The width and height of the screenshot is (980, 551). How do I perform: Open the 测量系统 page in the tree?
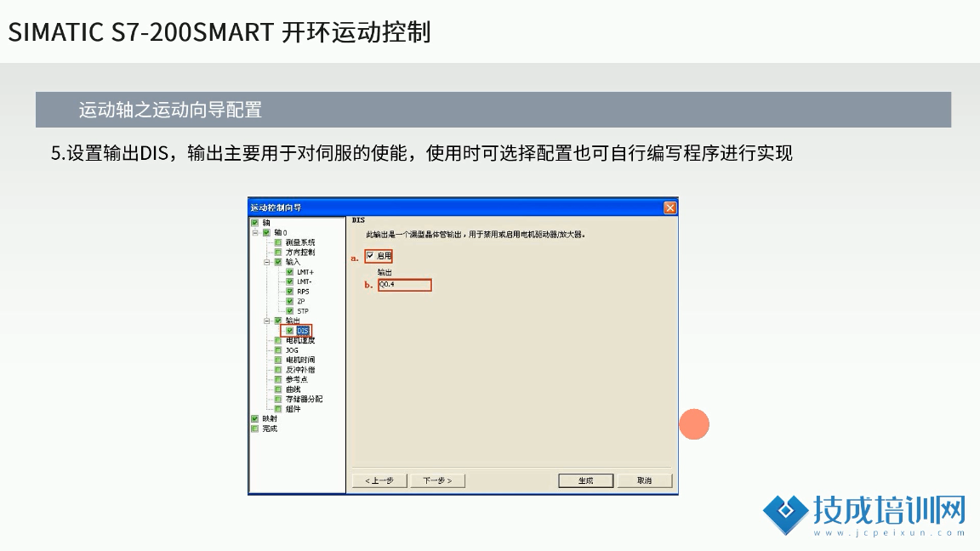300,242
